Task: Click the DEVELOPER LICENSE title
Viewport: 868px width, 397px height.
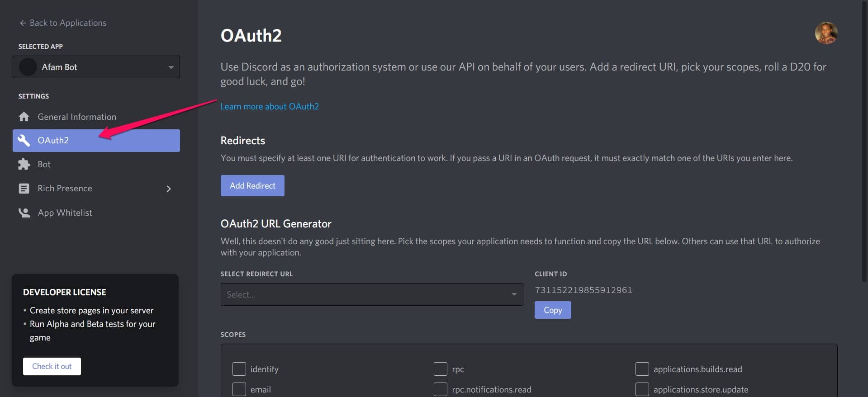Action: (x=65, y=292)
